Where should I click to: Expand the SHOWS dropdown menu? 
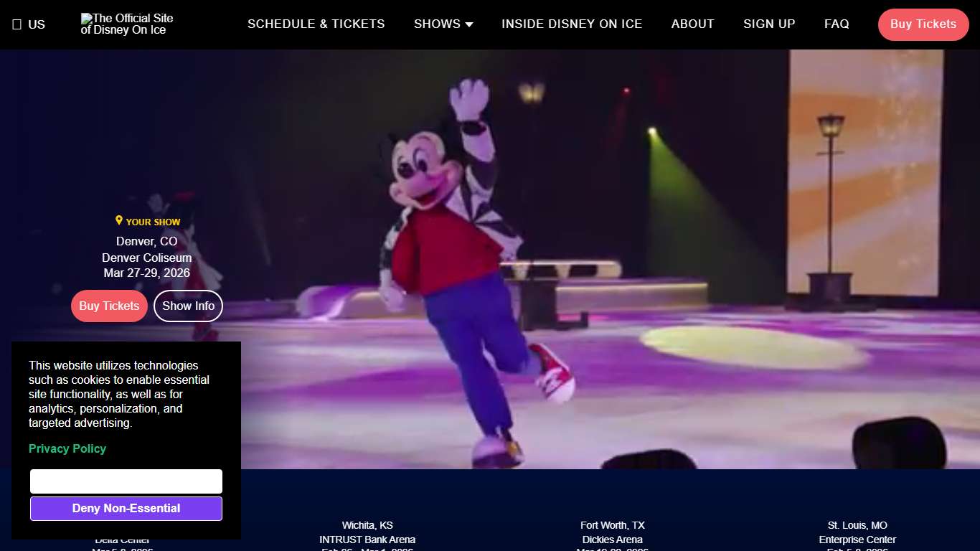(443, 24)
